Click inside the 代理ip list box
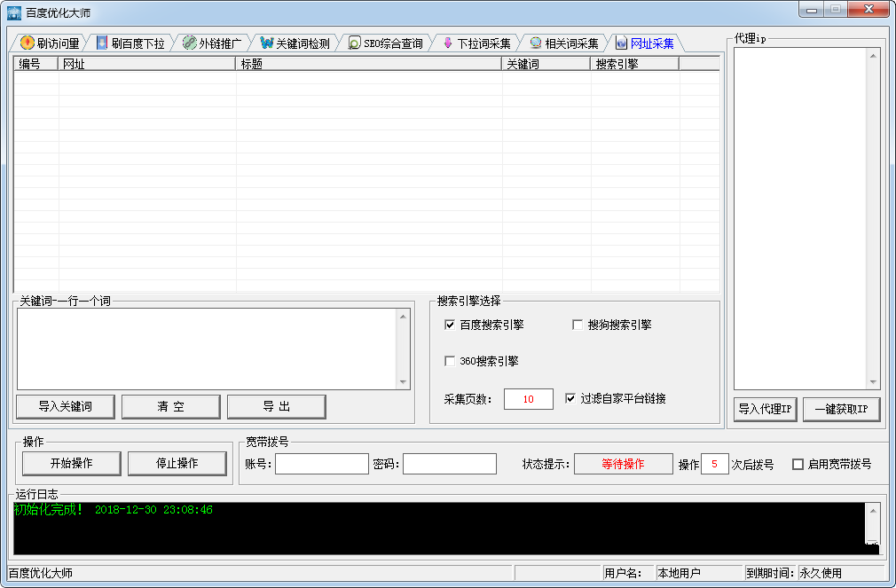Screen dimensions: 896x588 [x=800, y=218]
